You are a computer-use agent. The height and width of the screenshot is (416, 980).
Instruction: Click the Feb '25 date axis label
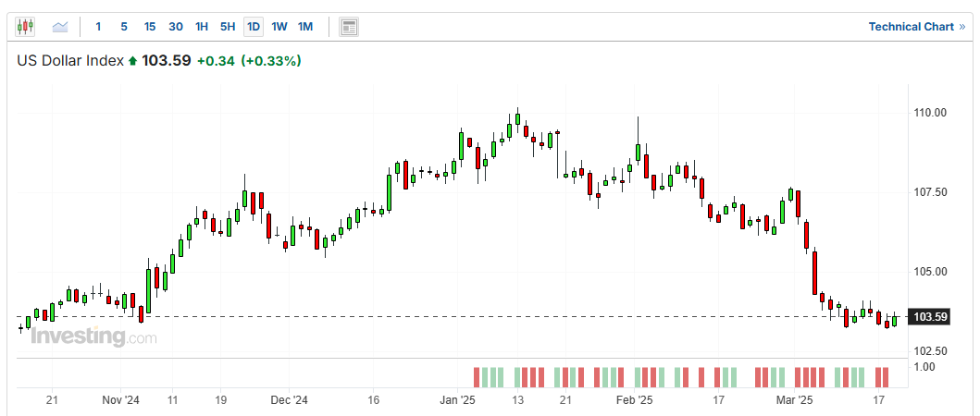coord(635,399)
